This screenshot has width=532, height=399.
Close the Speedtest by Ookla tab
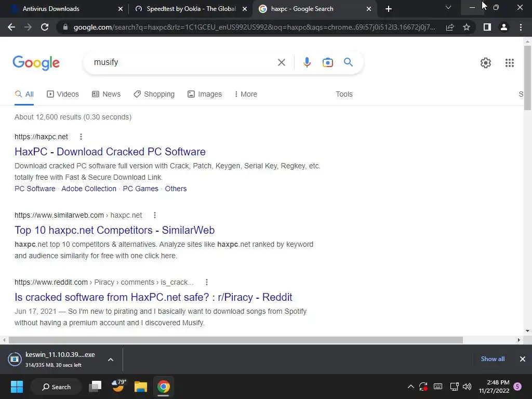(x=245, y=9)
